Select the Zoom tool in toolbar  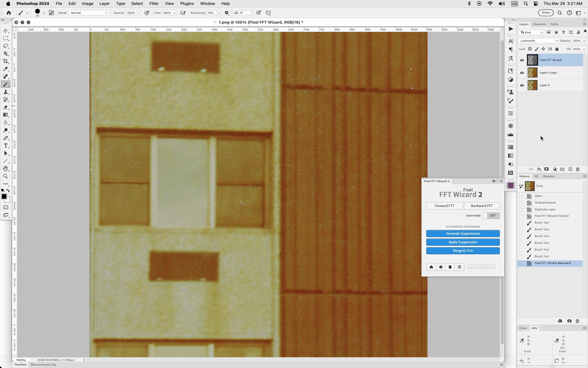6,176
